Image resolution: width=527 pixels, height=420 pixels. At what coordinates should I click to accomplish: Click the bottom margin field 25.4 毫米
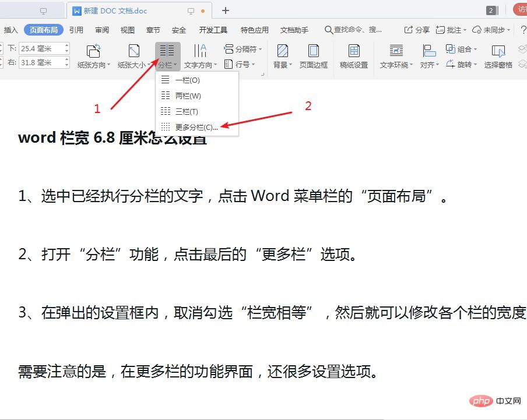click(41, 49)
